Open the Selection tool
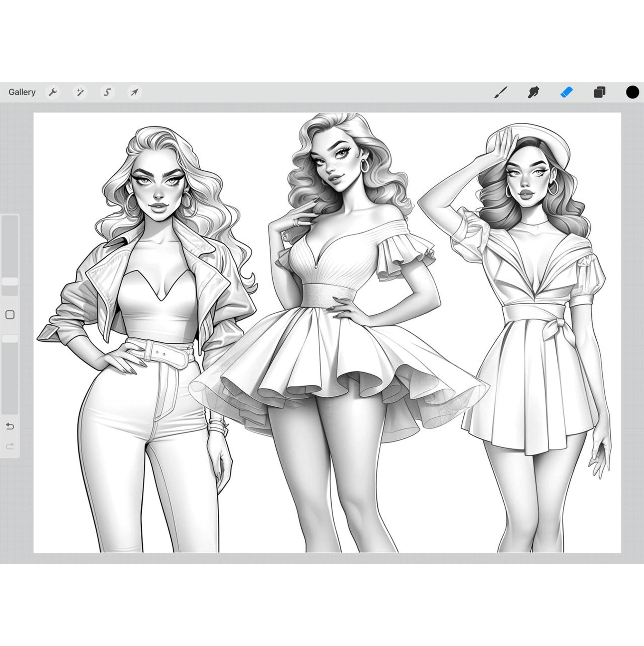The image size is (644, 646). 107,92
